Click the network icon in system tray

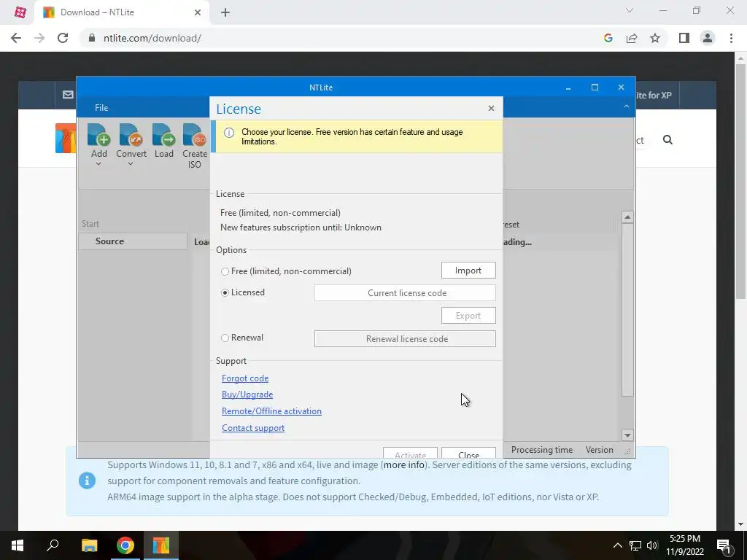pos(635,545)
